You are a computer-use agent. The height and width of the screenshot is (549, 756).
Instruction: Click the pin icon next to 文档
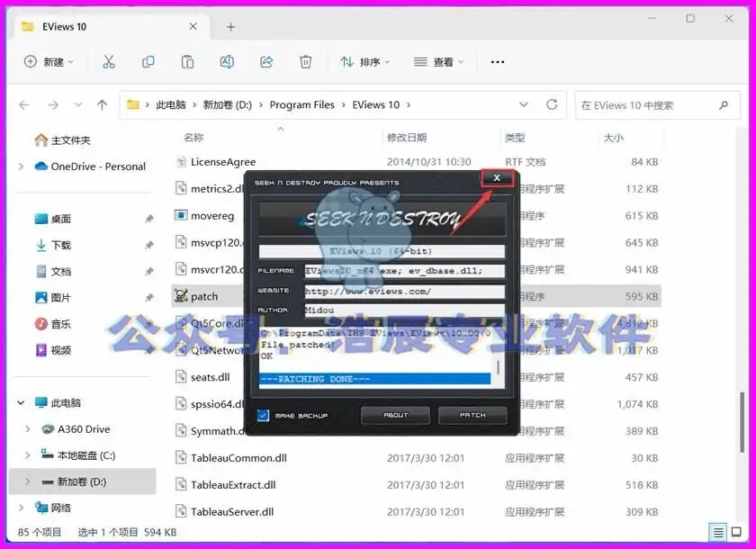click(149, 272)
